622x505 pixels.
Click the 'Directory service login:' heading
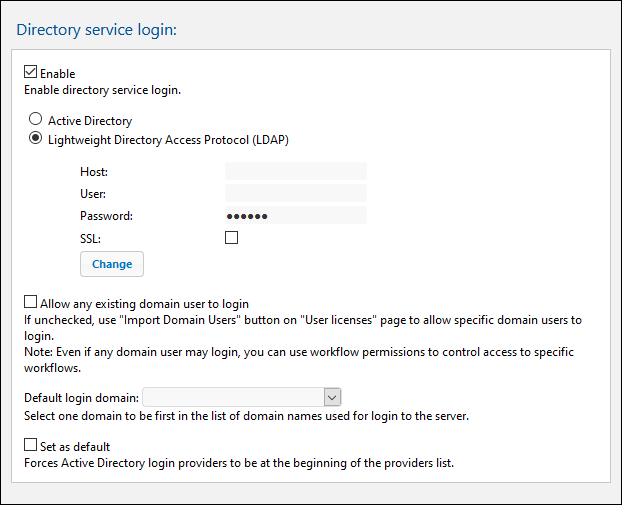point(96,29)
